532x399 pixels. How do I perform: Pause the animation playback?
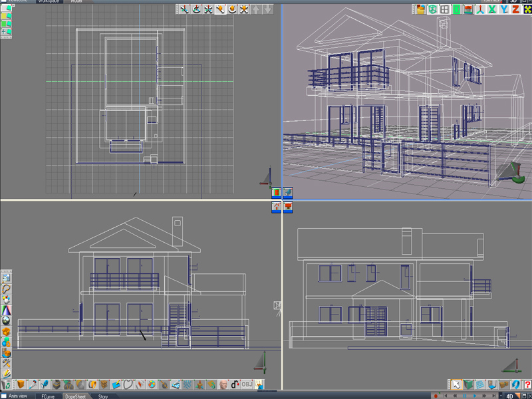465,396
